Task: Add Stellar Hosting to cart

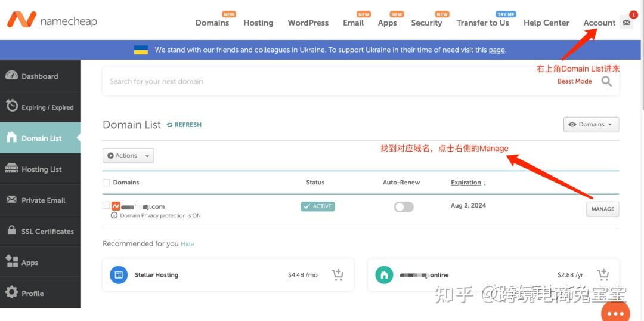Action: (x=338, y=275)
